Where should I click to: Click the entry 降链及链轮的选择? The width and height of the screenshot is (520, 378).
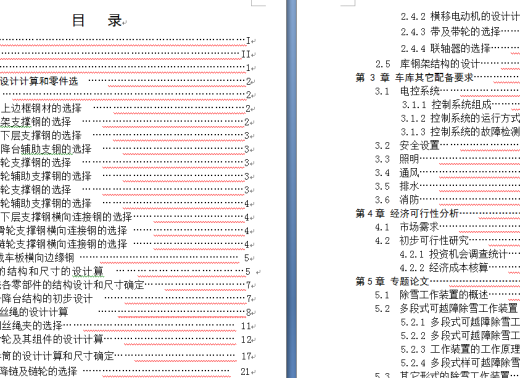click(39, 371)
